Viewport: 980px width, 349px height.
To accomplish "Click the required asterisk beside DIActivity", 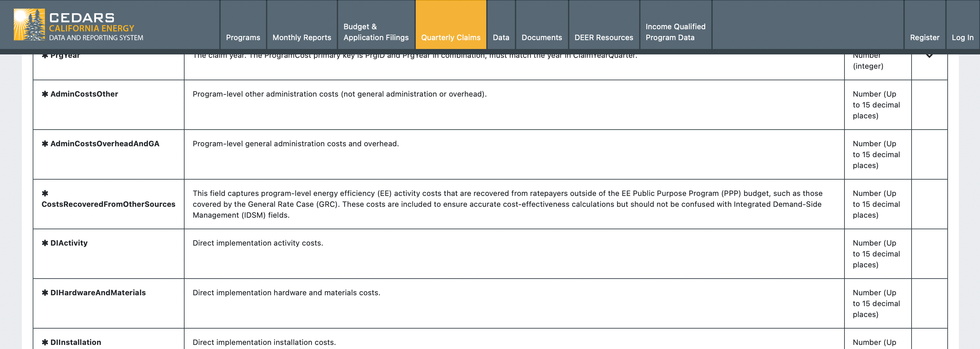I will [x=45, y=243].
